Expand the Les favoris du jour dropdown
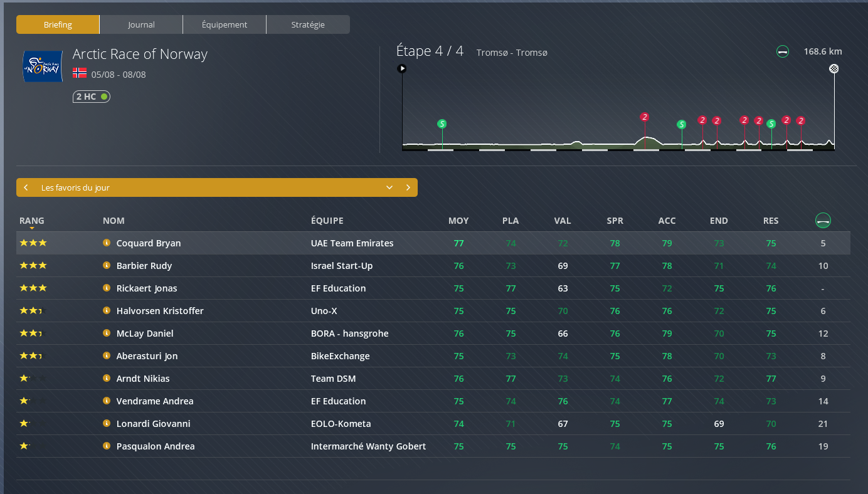This screenshot has width=868, height=494. [x=389, y=187]
